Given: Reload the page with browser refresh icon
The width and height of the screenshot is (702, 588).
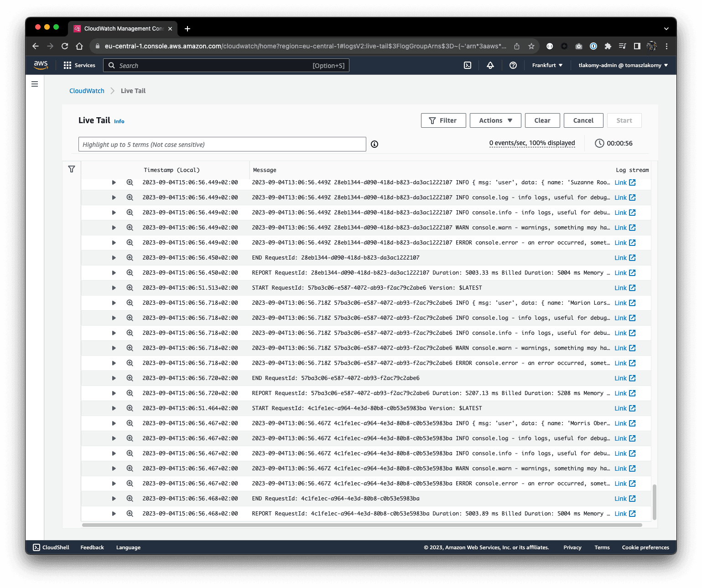Looking at the screenshot, I should (x=65, y=46).
